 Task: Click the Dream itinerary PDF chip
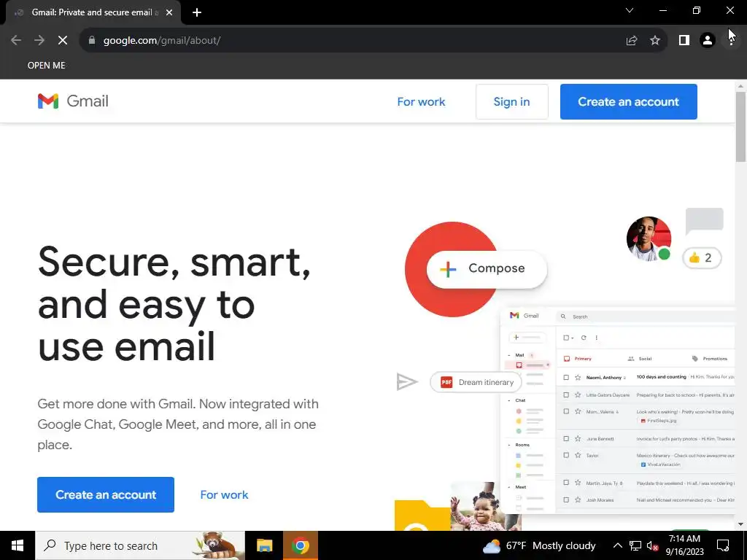point(476,382)
